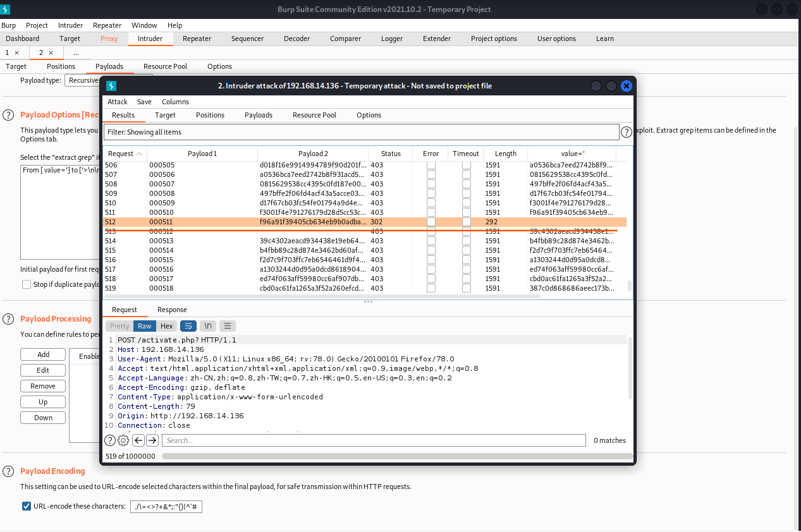Viewport: 801px width, 532px height.
Task: Open the Payload type dropdown
Action: 82,80
